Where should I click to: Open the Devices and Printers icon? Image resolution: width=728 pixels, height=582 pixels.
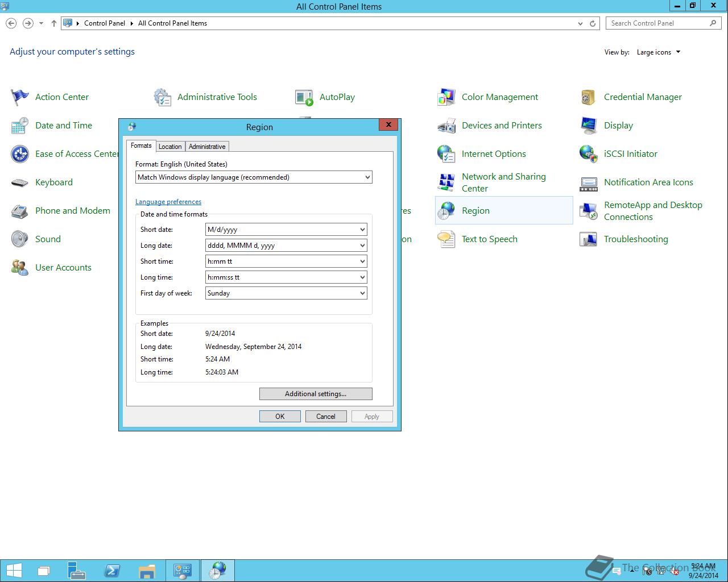pyautogui.click(x=446, y=126)
